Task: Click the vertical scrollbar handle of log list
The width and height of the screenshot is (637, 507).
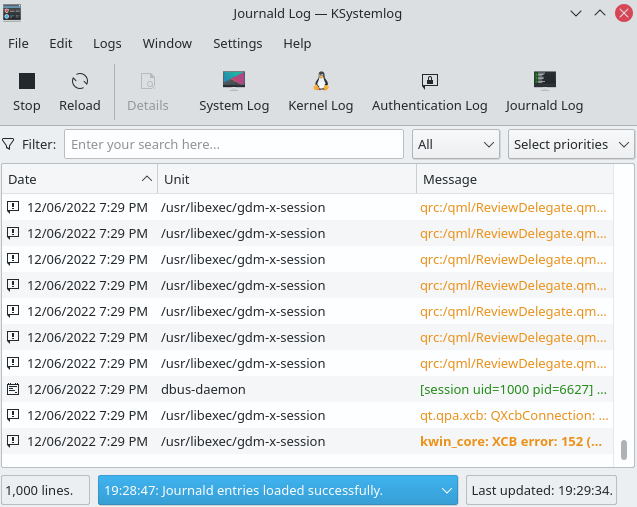Action: pyautogui.click(x=624, y=450)
